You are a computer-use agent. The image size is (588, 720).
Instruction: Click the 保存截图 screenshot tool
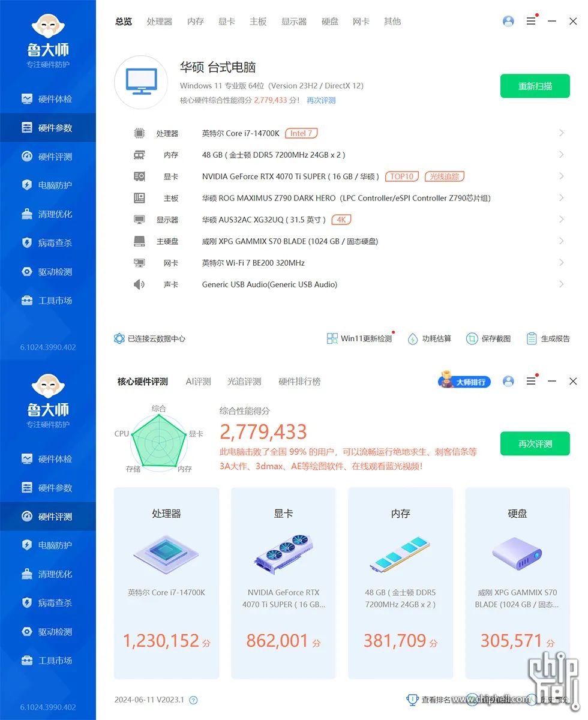pos(488,338)
